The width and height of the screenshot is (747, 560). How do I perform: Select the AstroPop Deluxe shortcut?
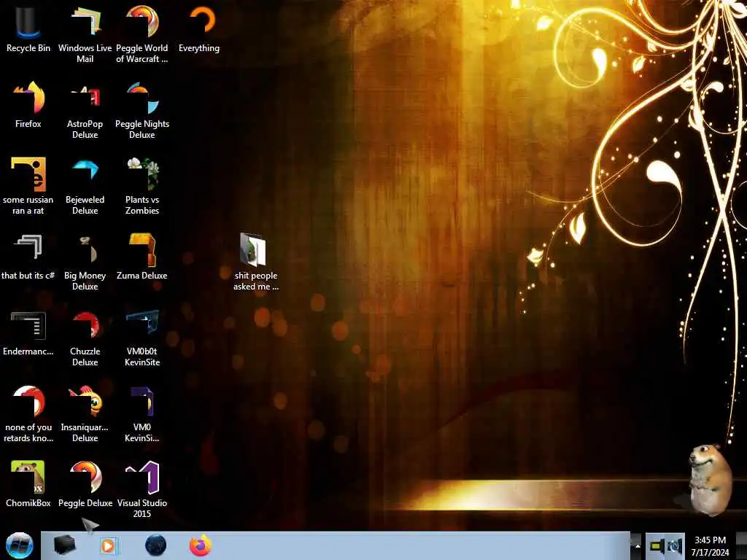(85, 111)
